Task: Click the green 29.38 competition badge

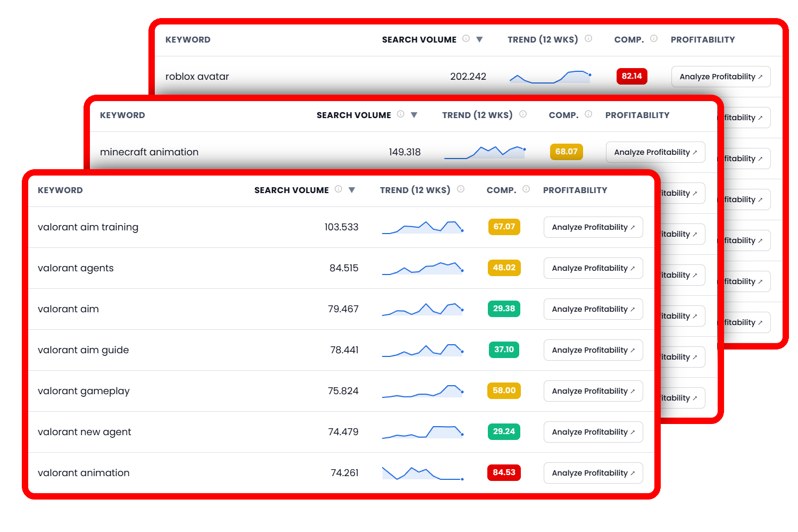Action: pos(504,309)
